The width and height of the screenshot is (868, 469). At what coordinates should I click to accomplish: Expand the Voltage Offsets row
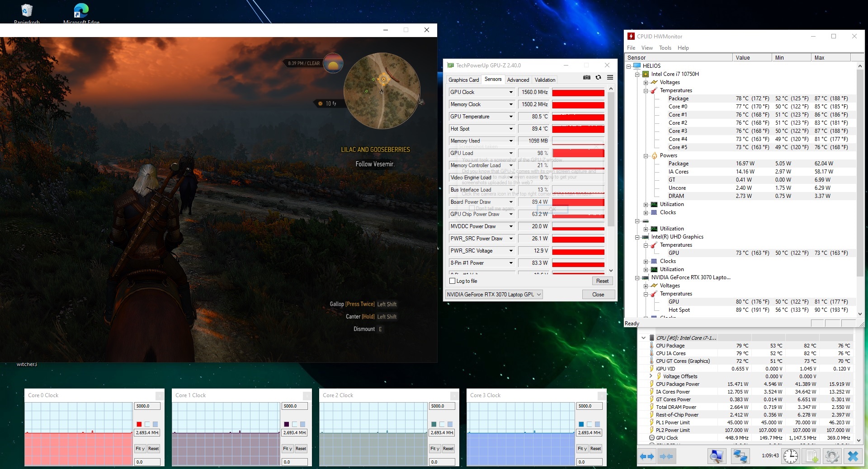[651, 376]
